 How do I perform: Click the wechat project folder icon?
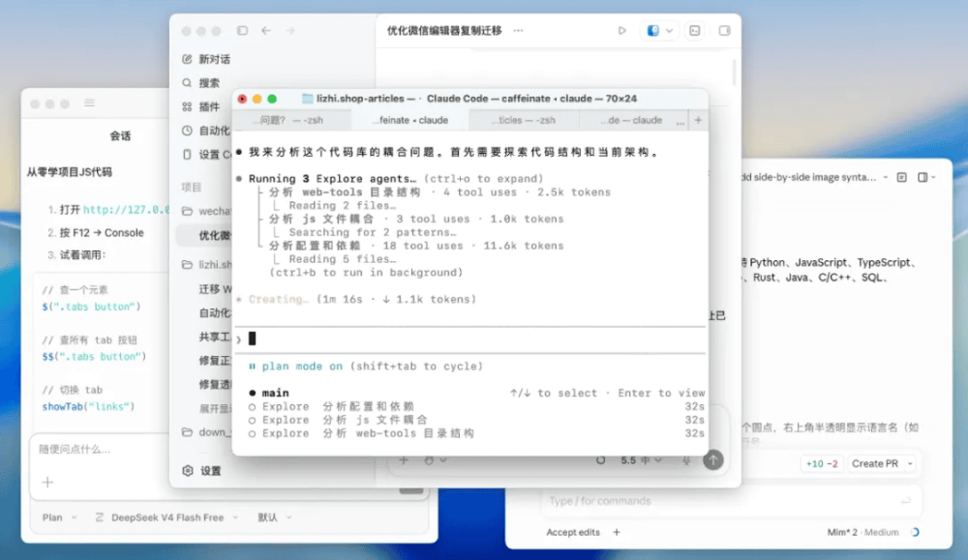coord(187,211)
